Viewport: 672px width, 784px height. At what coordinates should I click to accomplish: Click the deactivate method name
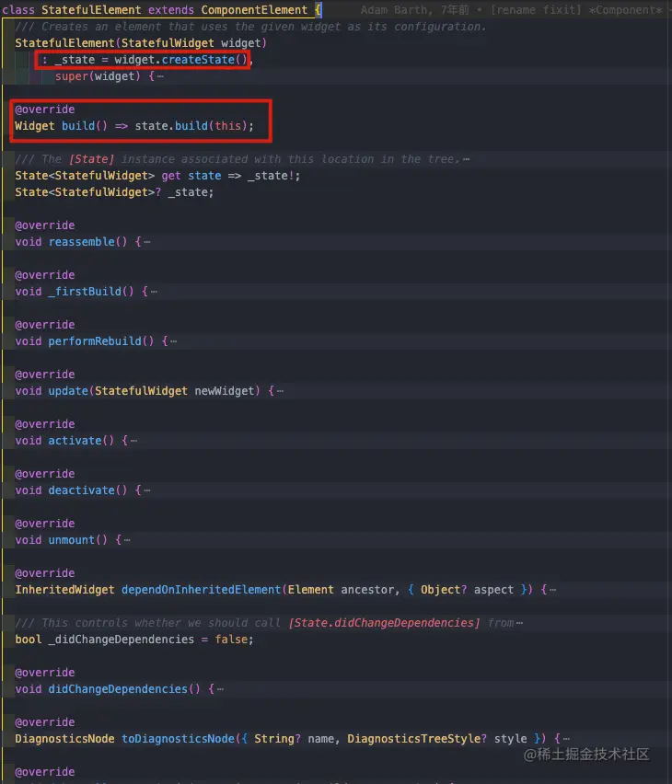click(x=82, y=490)
